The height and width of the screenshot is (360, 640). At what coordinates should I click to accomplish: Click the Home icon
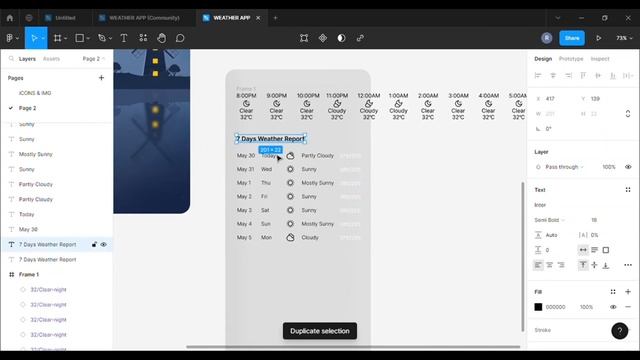tap(10, 18)
